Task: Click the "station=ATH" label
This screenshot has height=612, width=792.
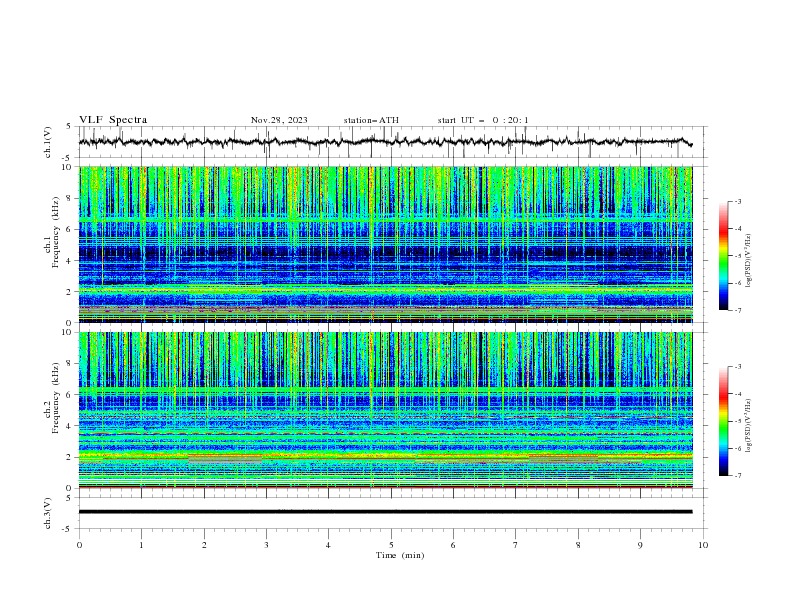Action: (x=371, y=120)
